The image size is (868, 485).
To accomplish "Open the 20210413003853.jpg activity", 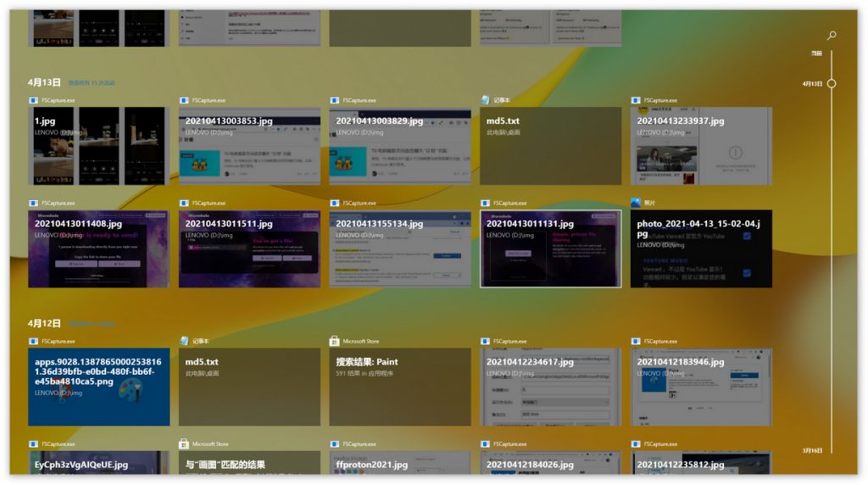I will tap(249, 146).
